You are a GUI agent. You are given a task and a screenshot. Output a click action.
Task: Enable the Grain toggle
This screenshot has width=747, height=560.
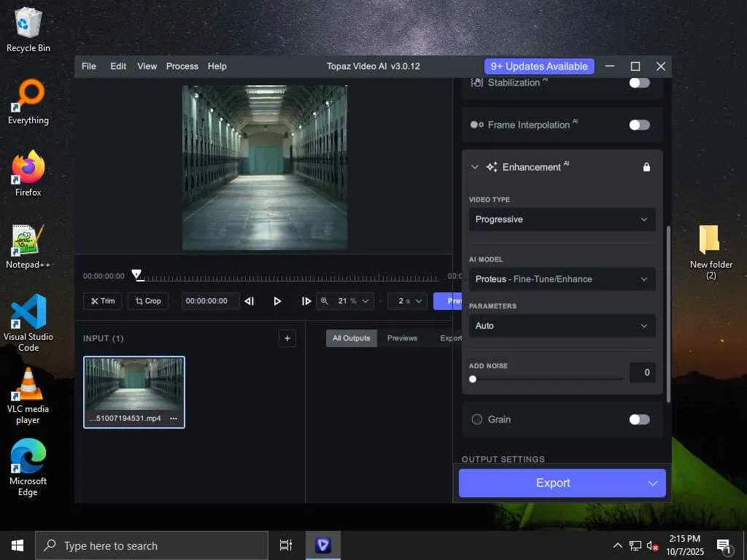pyautogui.click(x=639, y=419)
